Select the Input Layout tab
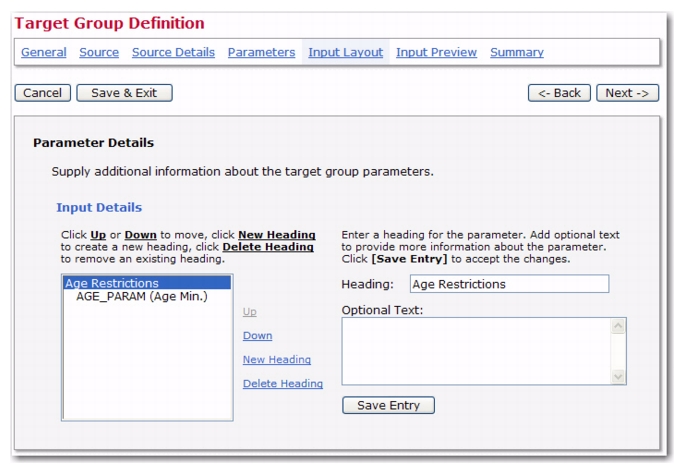691x473 pixels. point(346,52)
